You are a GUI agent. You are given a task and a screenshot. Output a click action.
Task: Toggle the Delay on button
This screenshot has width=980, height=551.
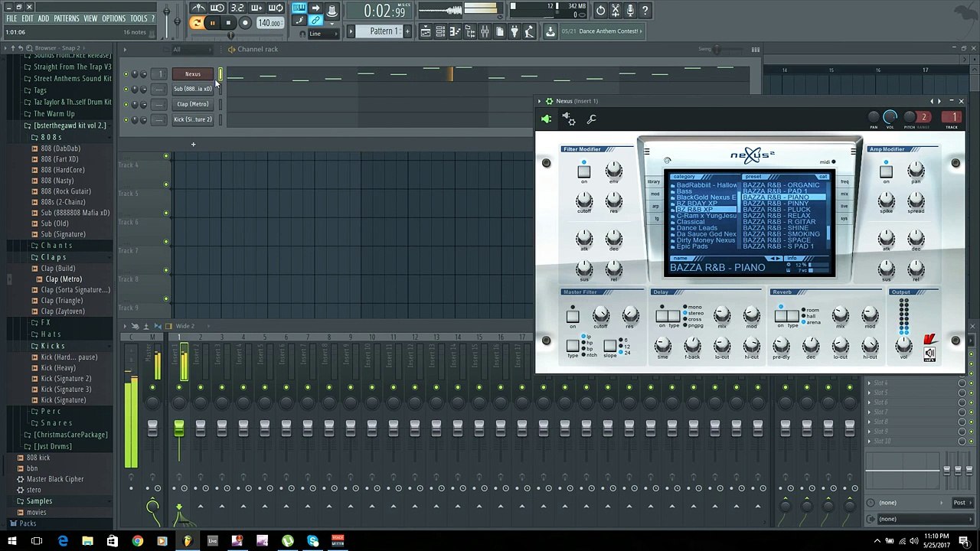(662, 315)
